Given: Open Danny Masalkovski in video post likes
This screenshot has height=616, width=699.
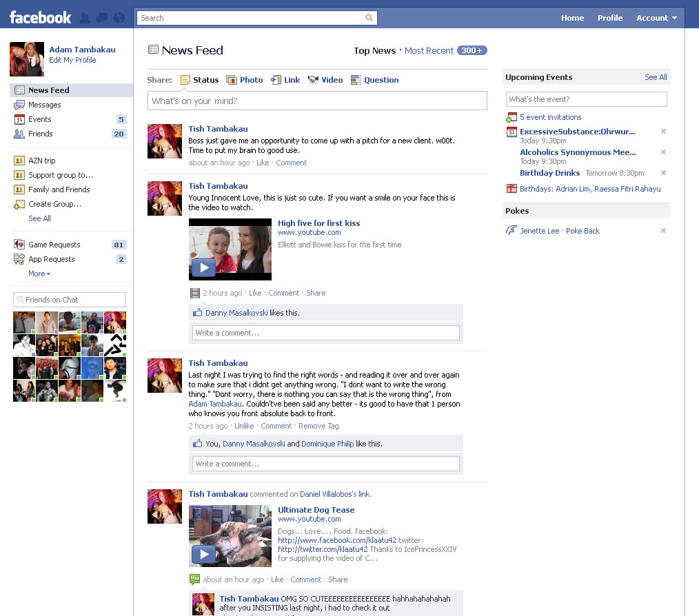Looking at the screenshot, I should (x=236, y=313).
